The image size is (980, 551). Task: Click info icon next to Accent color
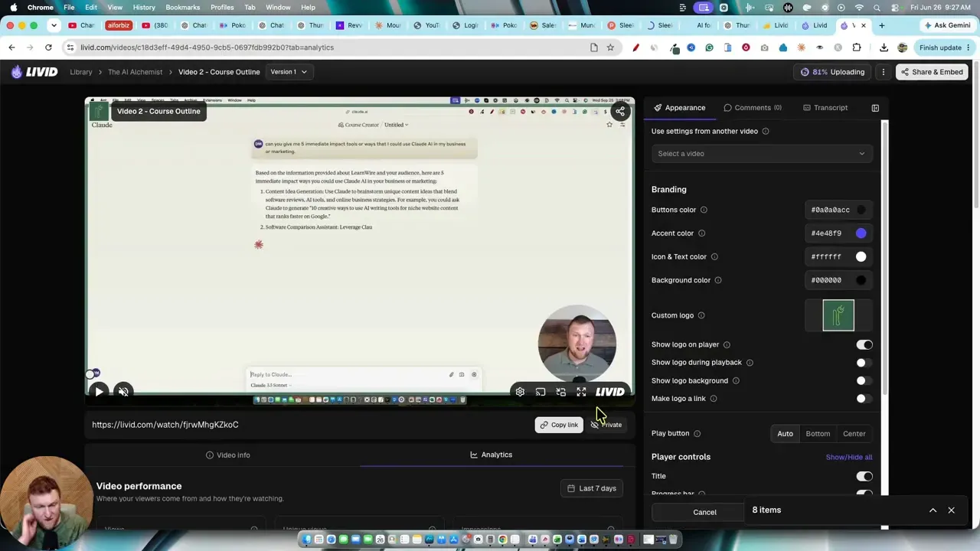[701, 233]
